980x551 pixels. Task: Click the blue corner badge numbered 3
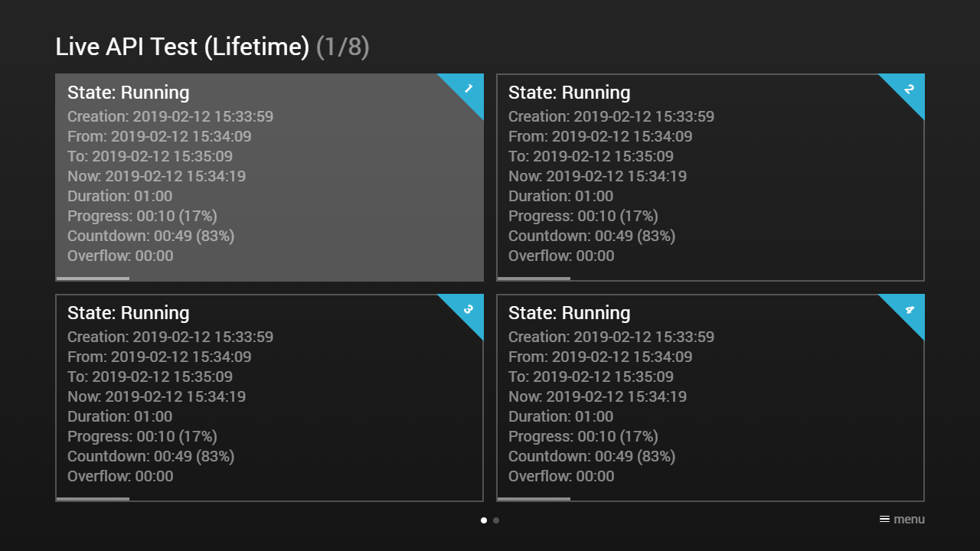[x=468, y=309]
